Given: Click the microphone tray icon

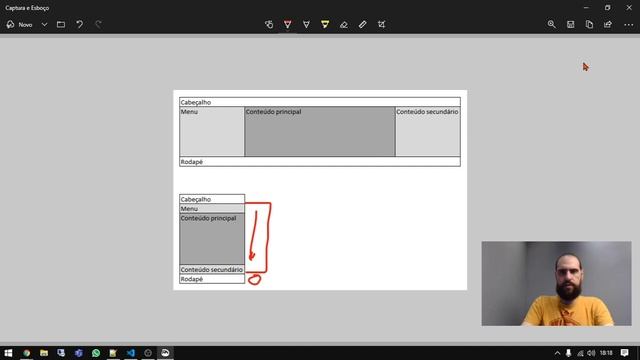Looking at the screenshot, I should [569, 353].
